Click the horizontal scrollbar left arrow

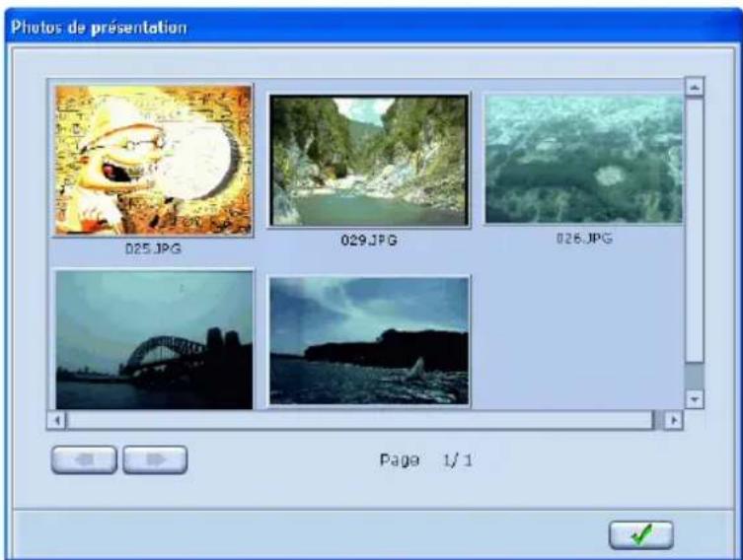[x=57, y=420]
